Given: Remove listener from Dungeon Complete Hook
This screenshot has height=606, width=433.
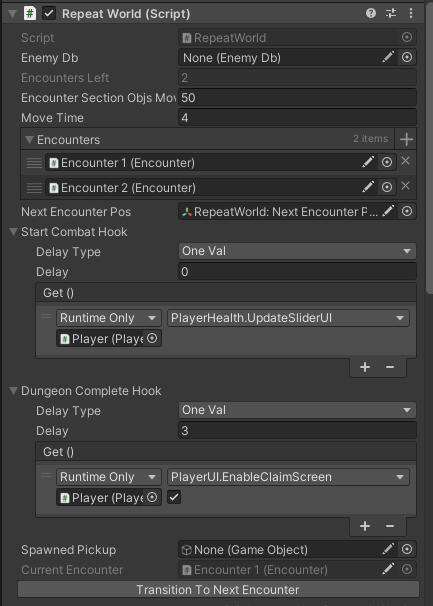Looking at the screenshot, I should click(390, 526).
